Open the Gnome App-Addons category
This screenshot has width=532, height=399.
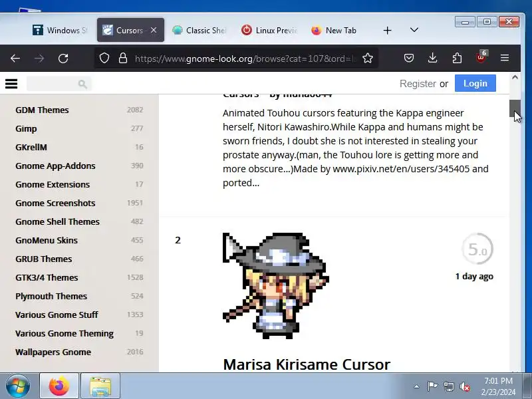click(55, 166)
